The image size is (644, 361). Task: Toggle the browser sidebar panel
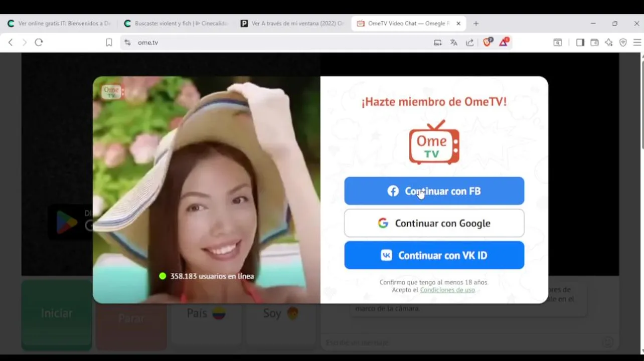click(x=580, y=43)
